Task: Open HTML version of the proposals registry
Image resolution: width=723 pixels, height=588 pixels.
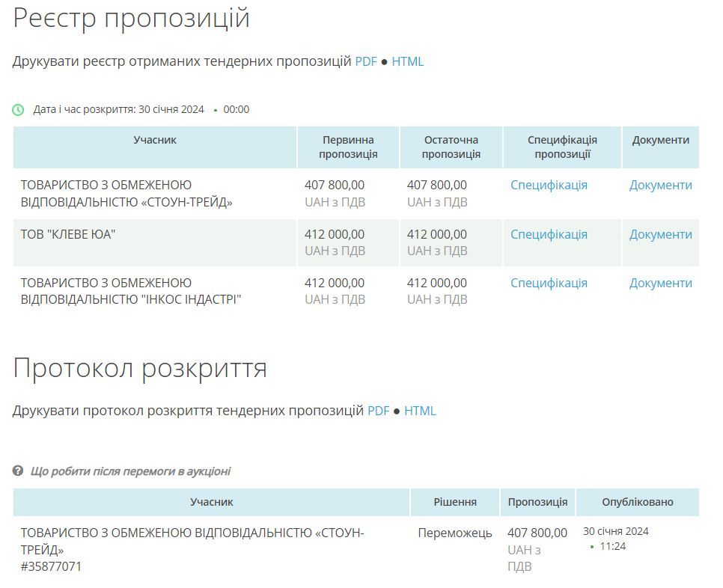Action: [x=407, y=61]
